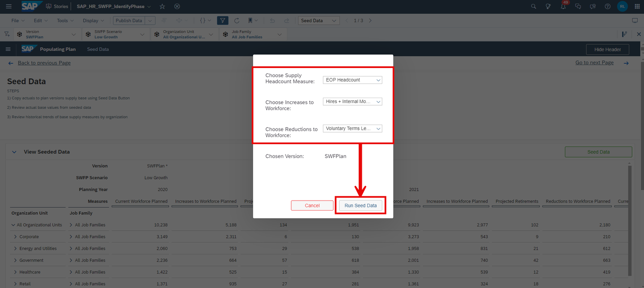The height and width of the screenshot is (288, 644).
Task: Close the story with circled X icon
Action: point(177,6)
